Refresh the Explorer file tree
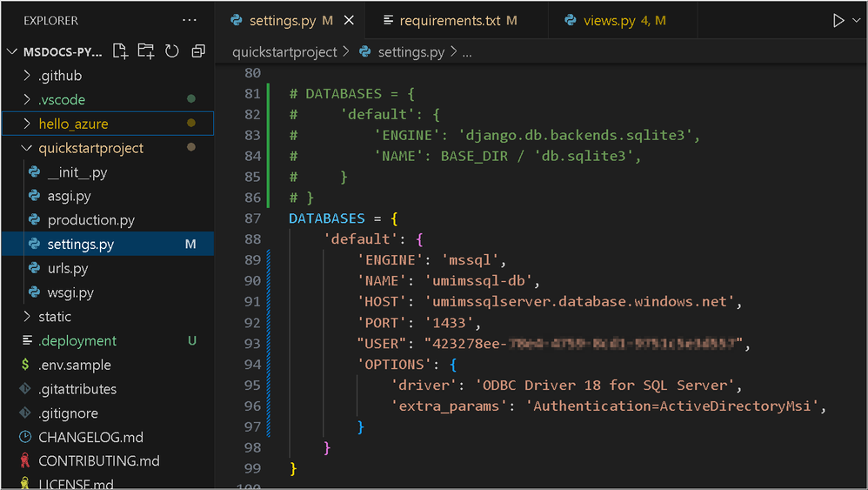The height and width of the screenshot is (490, 868). pyautogui.click(x=172, y=51)
